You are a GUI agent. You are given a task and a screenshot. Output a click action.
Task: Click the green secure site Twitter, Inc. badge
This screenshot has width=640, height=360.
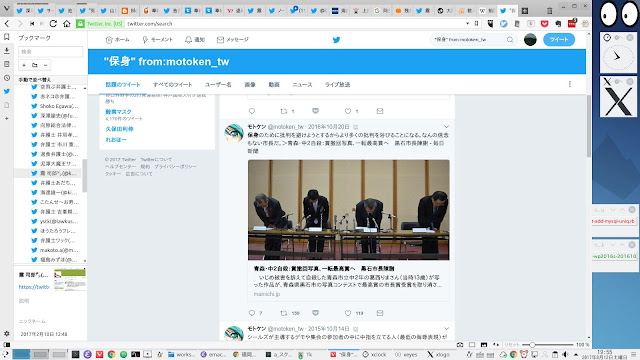coord(100,24)
